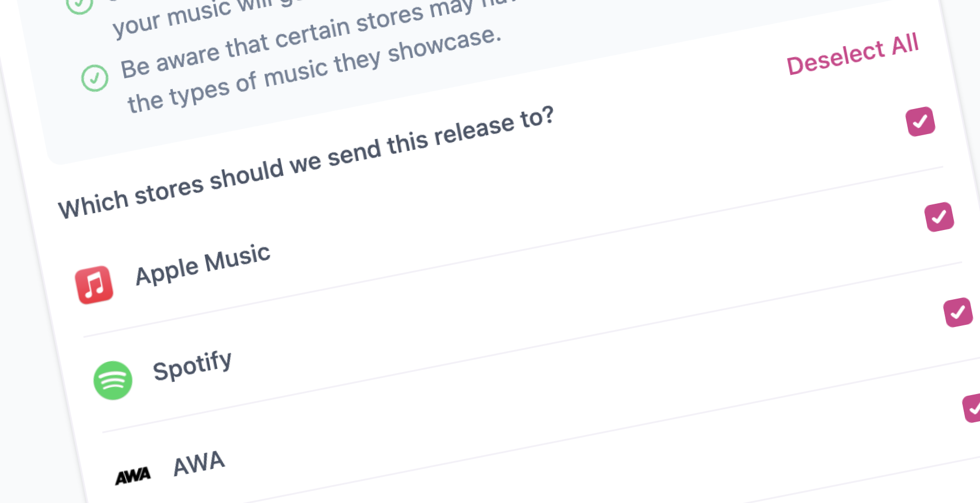Uncheck the Spotify store checkbox
The width and height of the screenshot is (980, 503).
tap(957, 312)
